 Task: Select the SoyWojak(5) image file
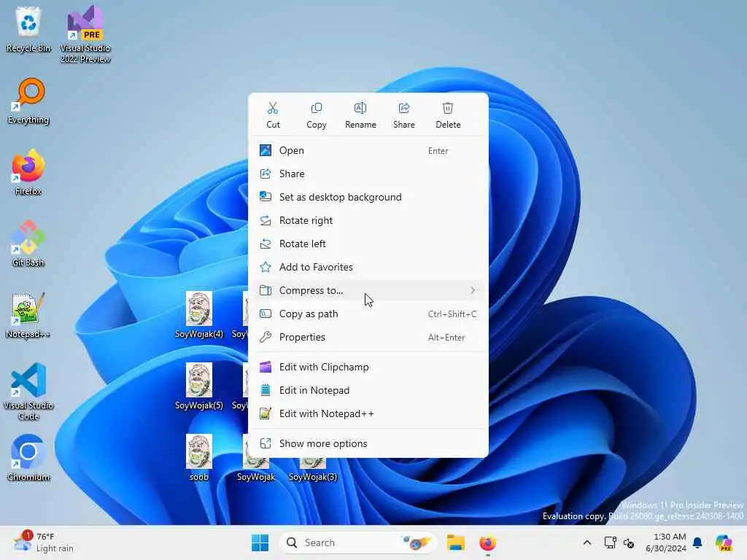198,386
